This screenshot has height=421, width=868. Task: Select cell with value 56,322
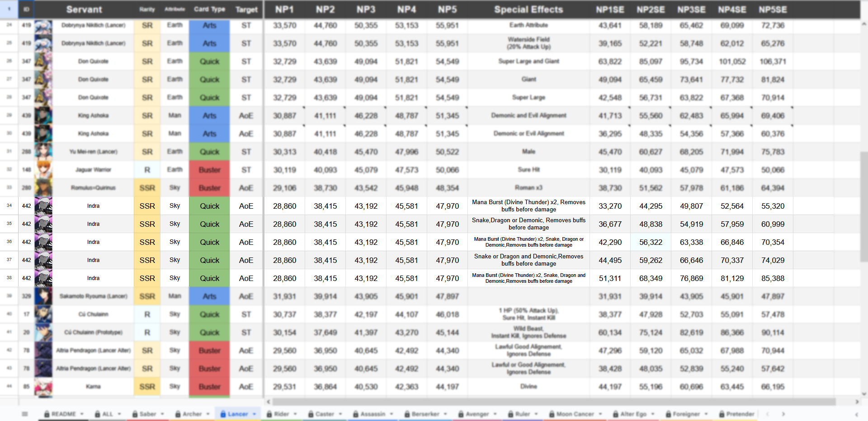pos(651,242)
